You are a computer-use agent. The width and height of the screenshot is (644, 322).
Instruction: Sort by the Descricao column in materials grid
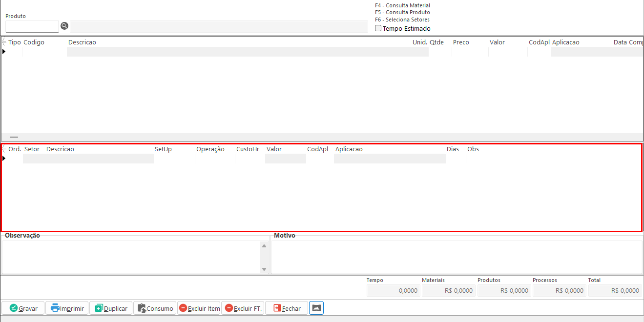(x=82, y=42)
